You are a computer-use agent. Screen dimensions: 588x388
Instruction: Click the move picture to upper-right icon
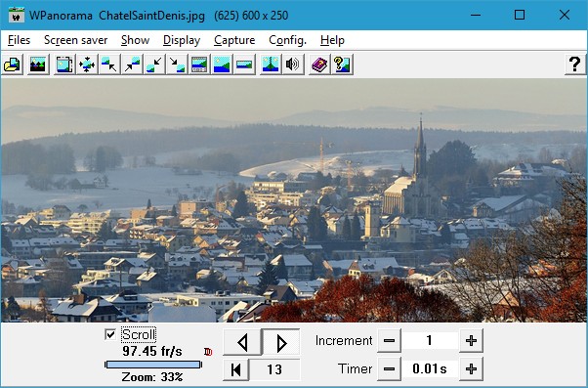coord(132,65)
